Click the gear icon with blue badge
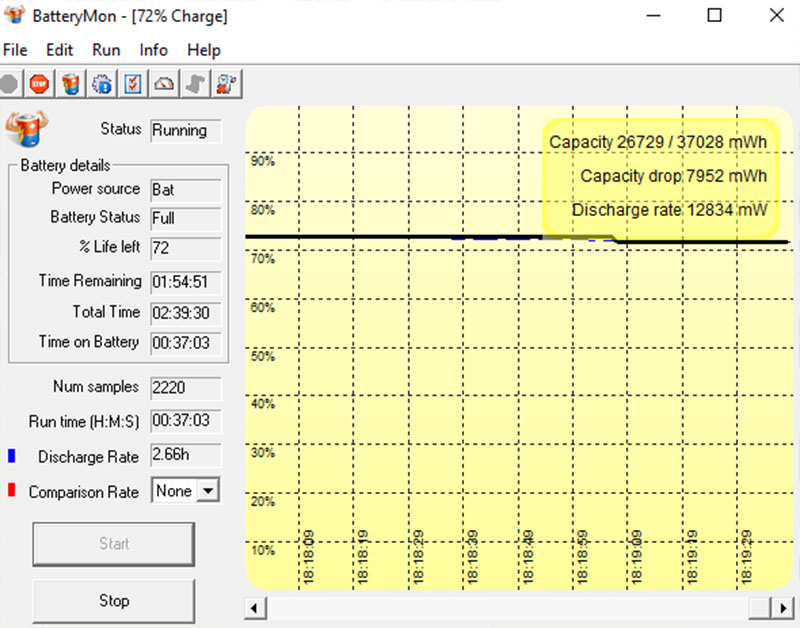Image resolution: width=800 pixels, height=628 pixels. pyautogui.click(x=101, y=84)
